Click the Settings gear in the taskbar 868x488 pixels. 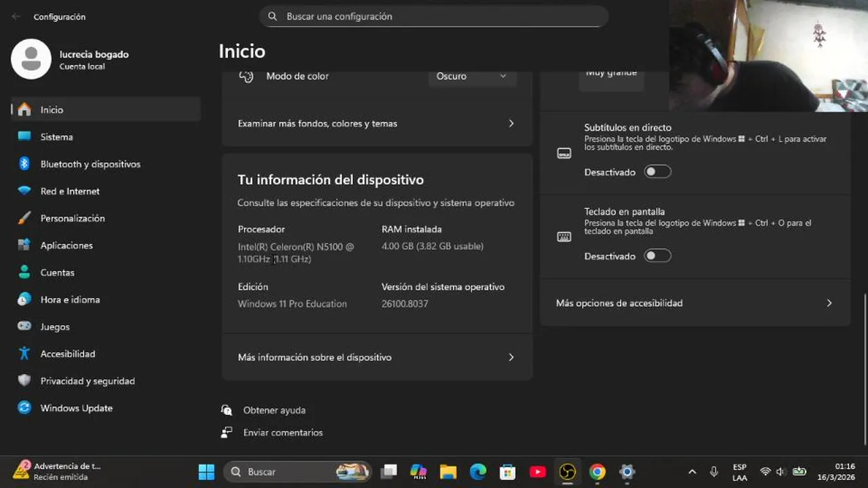(627, 472)
